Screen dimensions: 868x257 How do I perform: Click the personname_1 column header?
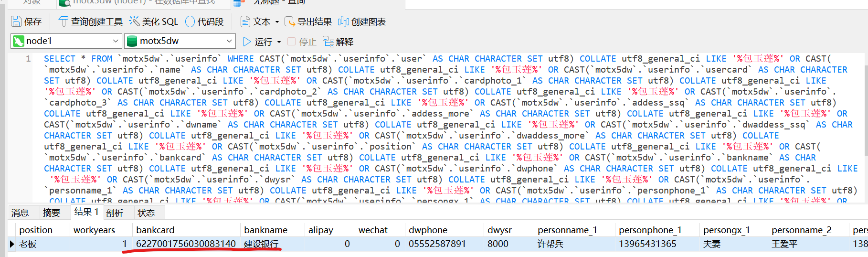574,230
